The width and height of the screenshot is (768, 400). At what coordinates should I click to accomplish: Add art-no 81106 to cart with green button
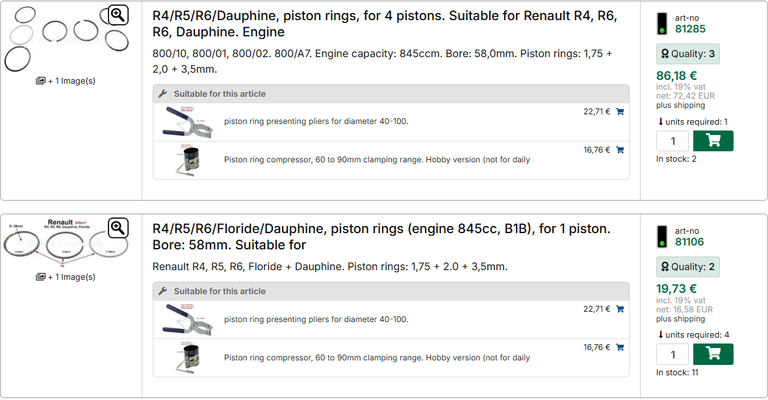click(x=713, y=354)
